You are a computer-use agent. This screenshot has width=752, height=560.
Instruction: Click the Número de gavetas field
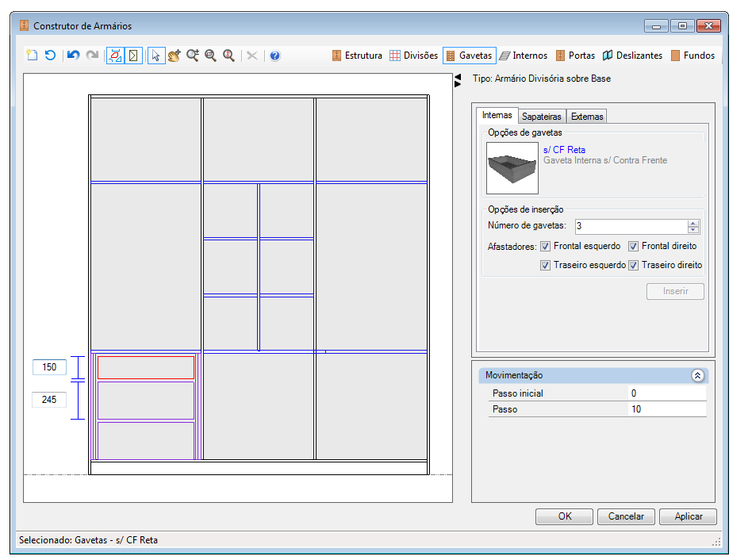pos(631,226)
